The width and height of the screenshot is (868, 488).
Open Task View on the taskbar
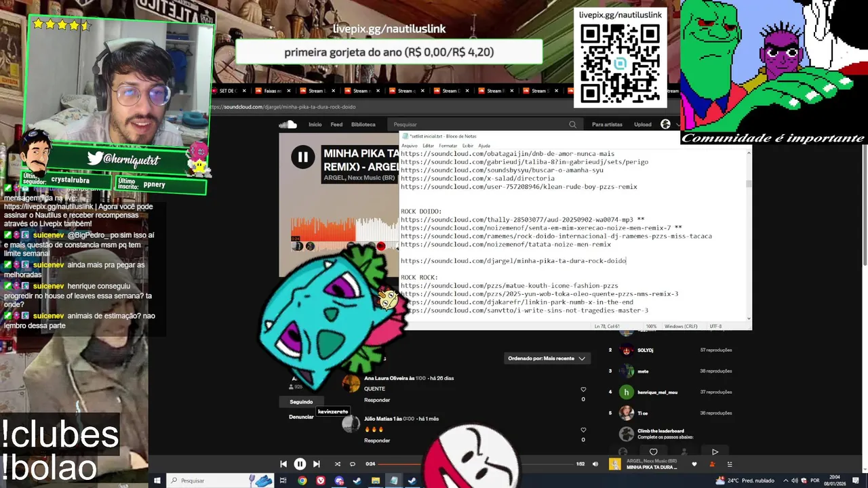tap(283, 481)
